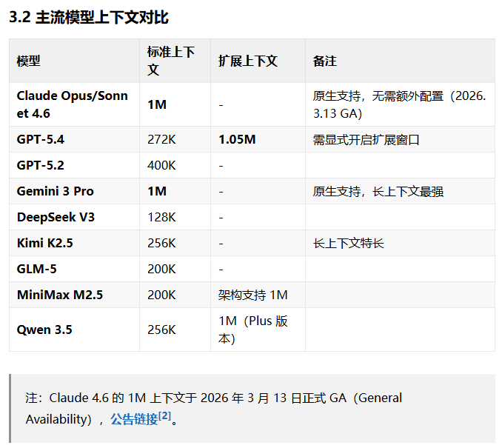Select the 1.05M extended context value

237,139
